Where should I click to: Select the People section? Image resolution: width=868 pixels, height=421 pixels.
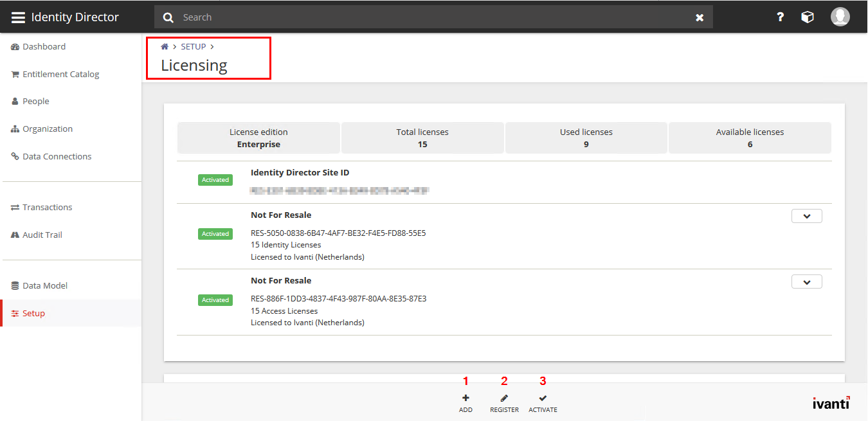pyautogui.click(x=35, y=101)
